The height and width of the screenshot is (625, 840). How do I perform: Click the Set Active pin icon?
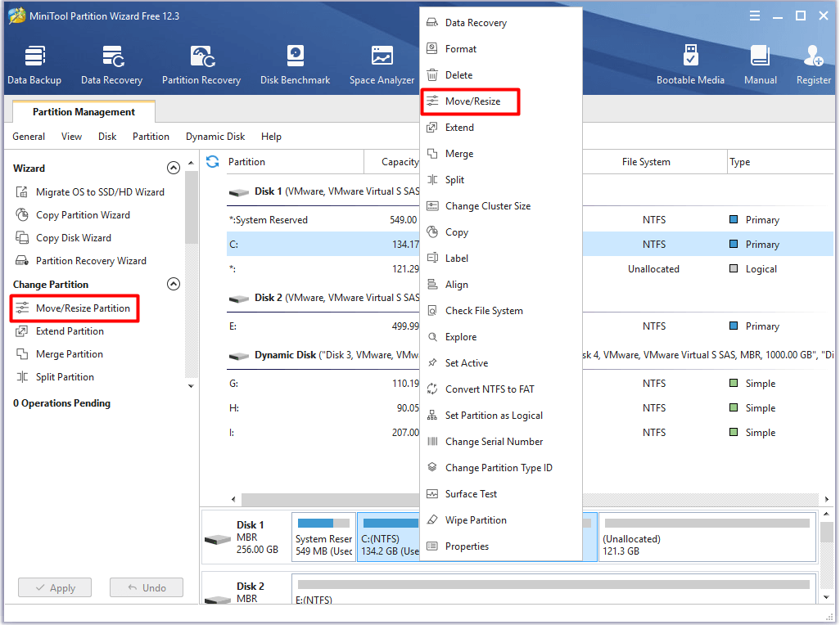pyautogui.click(x=431, y=362)
